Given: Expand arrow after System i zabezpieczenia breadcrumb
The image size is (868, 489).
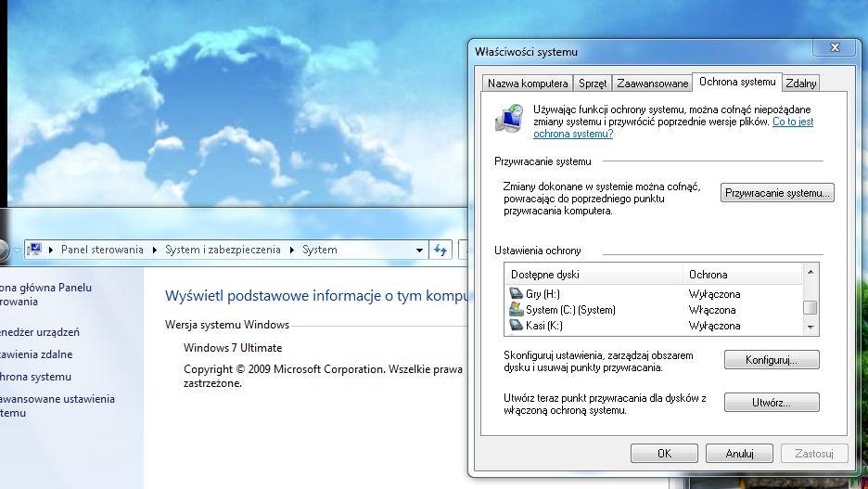Looking at the screenshot, I should [292, 250].
